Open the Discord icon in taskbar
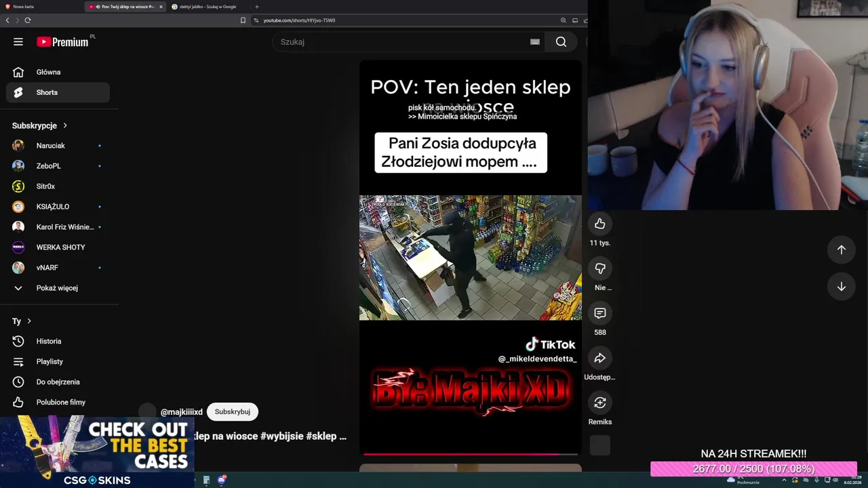Image resolution: width=868 pixels, height=488 pixels. [x=222, y=480]
